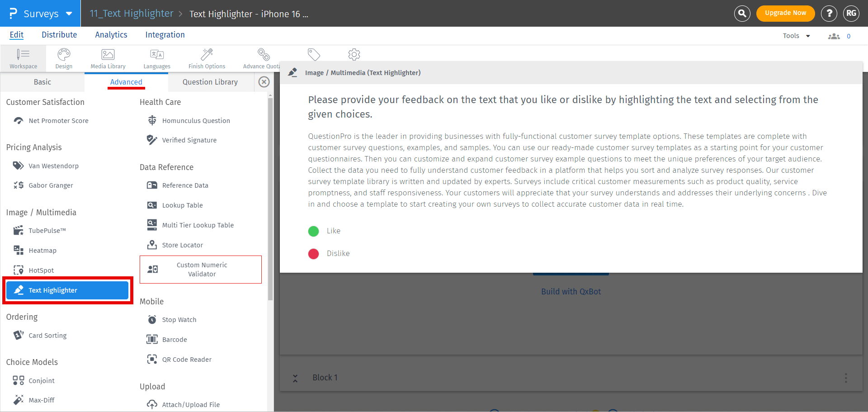Image resolution: width=868 pixels, height=412 pixels.
Task: Add a Stop Watch question
Action: tap(171, 320)
